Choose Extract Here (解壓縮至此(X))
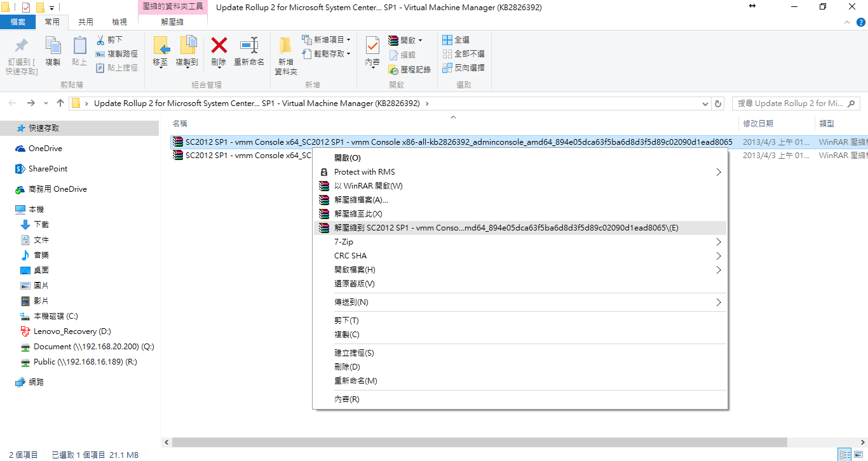Image resolution: width=868 pixels, height=461 pixels. 520,214
